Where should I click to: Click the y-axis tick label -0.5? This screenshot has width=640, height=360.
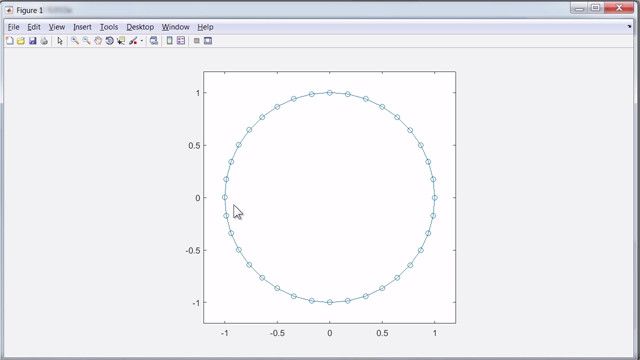pyautogui.click(x=193, y=250)
